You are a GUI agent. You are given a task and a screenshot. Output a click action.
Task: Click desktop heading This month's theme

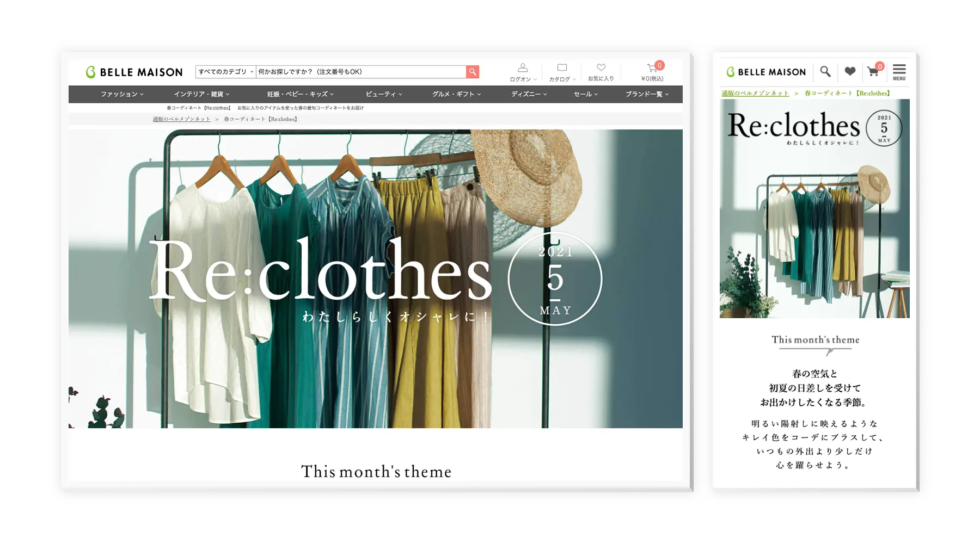(376, 471)
